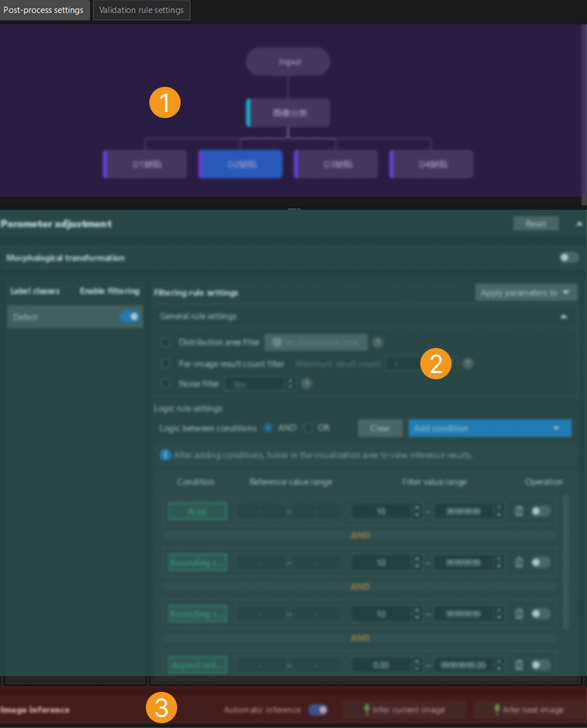
Task: Click Aspect ratio minimum field showing 0.00
Action: click(x=382, y=665)
